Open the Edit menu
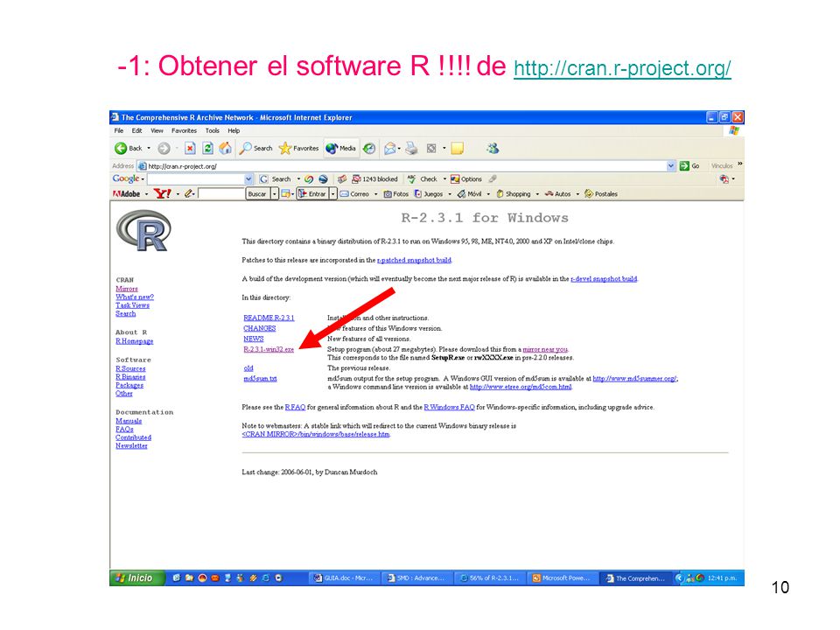 tap(137, 130)
